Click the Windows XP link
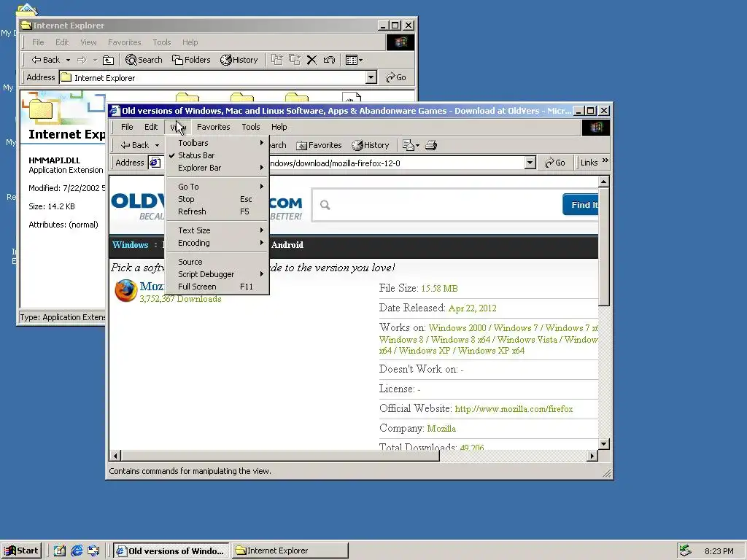The height and width of the screenshot is (560, 747). click(425, 351)
